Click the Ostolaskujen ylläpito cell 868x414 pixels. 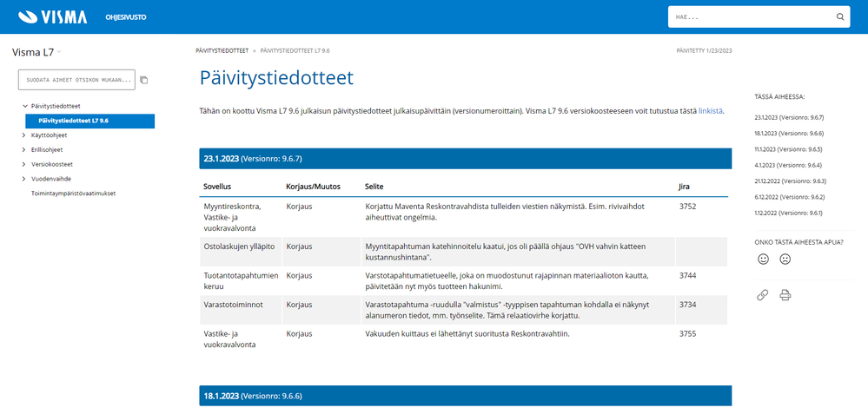point(241,252)
